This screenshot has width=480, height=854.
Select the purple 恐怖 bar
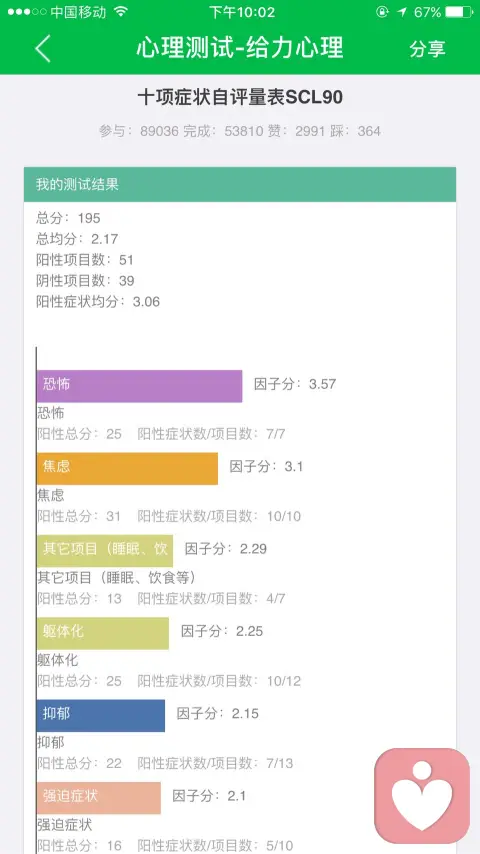point(139,386)
